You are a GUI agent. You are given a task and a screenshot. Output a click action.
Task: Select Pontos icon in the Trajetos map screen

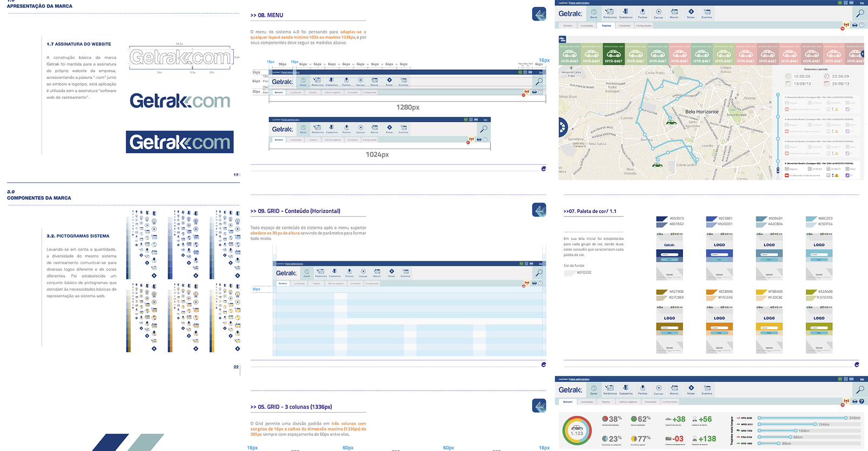pyautogui.click(x=642, y=13)
